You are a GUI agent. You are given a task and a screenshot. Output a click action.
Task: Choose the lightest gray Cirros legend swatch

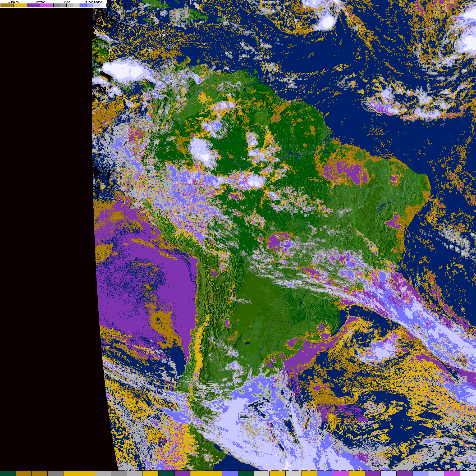[76, 5]
